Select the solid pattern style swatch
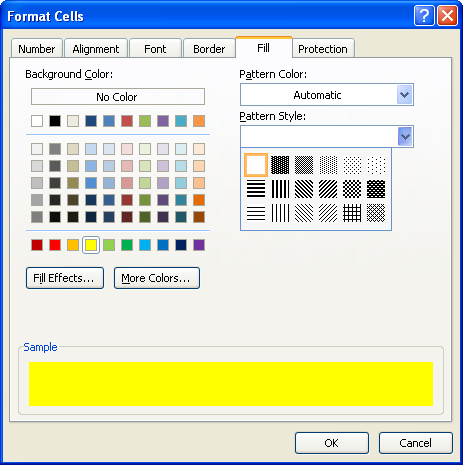The height and width of the screenshot is (465, 463). coord(256,165)
